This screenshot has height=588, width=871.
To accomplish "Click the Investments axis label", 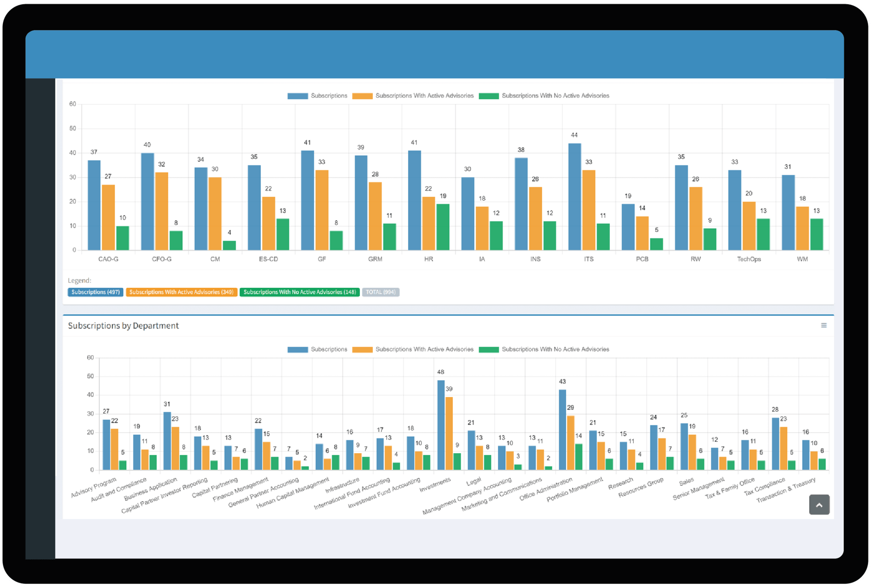I will (x=435, y=485).
